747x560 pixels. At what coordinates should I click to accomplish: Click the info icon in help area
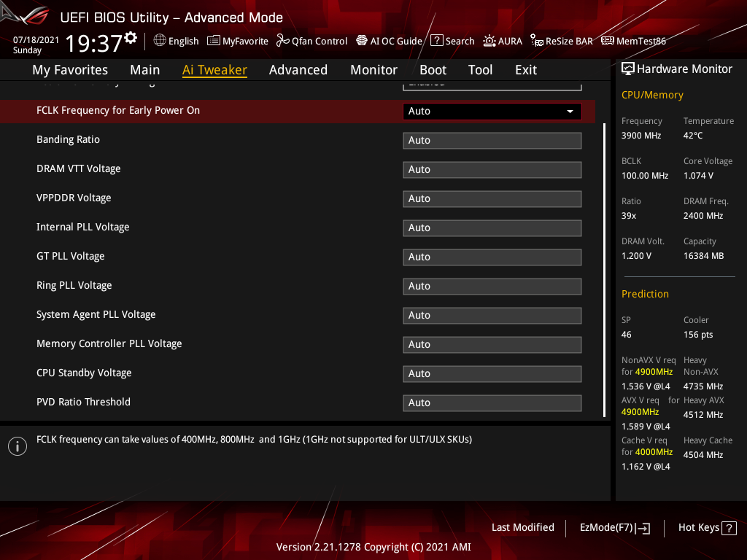click(x=17, y=446)
